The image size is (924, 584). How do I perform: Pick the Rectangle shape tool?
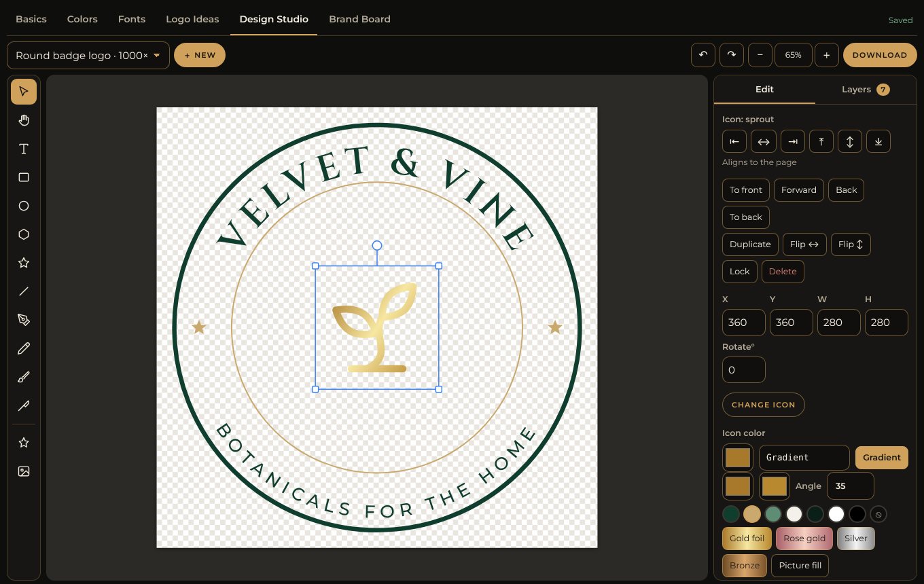(x=24, y=177)
